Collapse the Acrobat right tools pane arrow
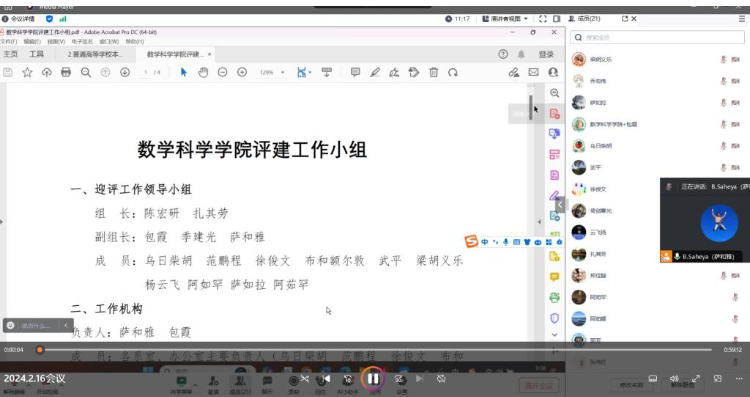 [x=560, y=205]
